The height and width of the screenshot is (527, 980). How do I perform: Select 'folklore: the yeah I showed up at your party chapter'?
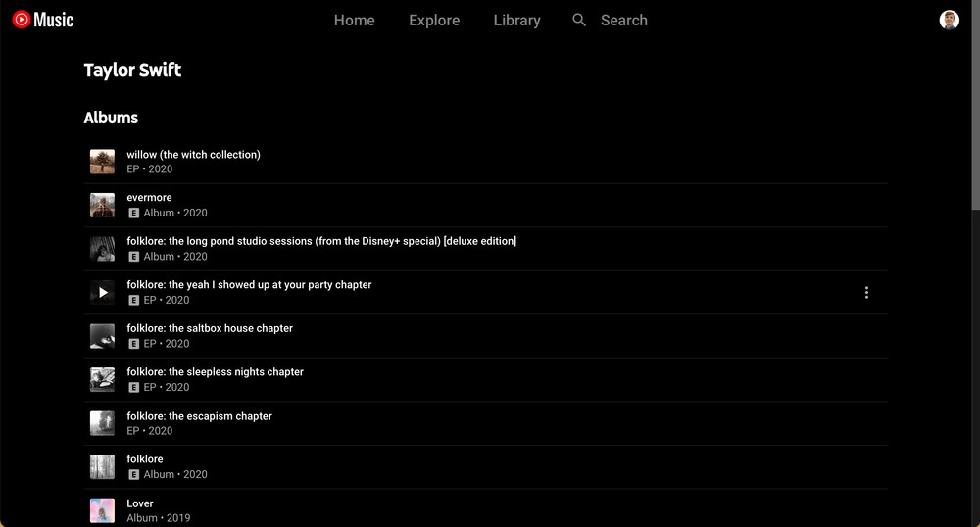pos(249,285)
